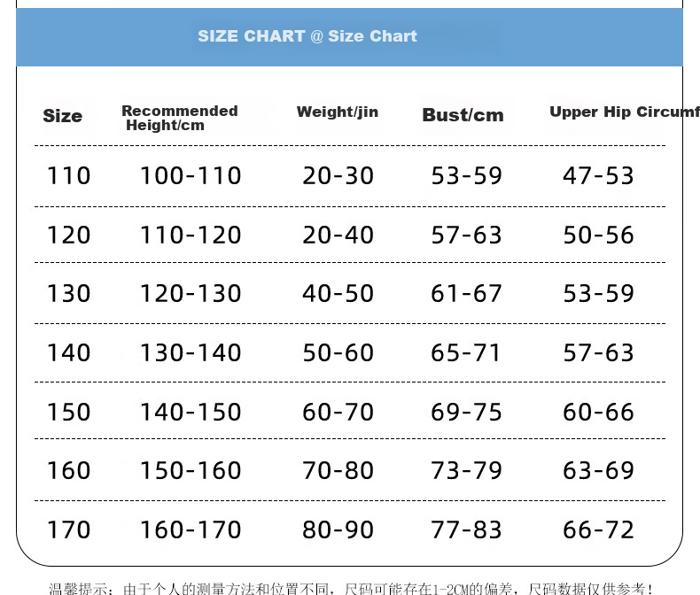Image resolution: width=700 pixels, height=595 pixels.
Task: Select size 110 in the first row
Action: pyautogui.click(x=69, y=175)
